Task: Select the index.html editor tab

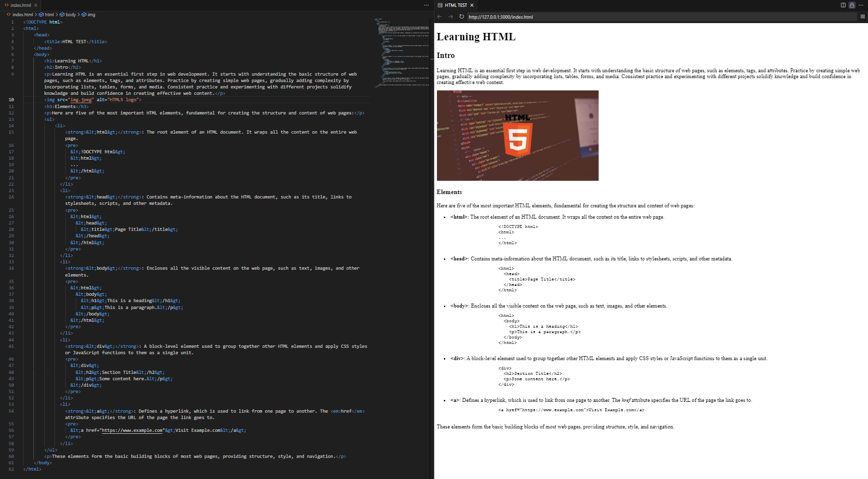Action: point(21,5)
